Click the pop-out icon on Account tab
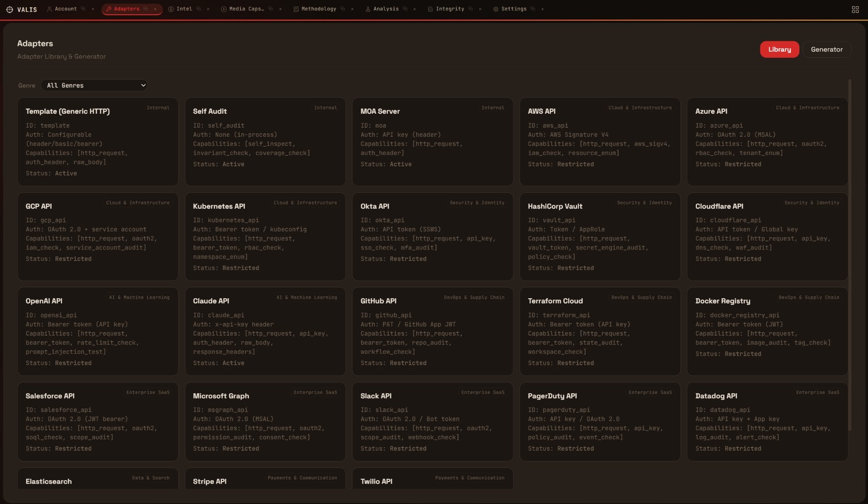Screen dimensions: 868x504 [83, 9]
